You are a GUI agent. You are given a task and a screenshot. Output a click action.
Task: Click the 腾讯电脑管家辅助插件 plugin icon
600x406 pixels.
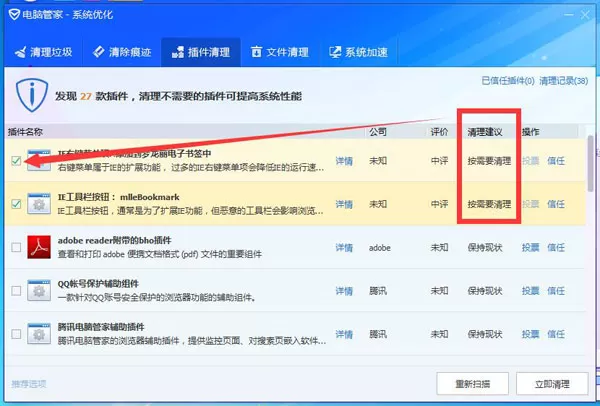pos(39,334)
